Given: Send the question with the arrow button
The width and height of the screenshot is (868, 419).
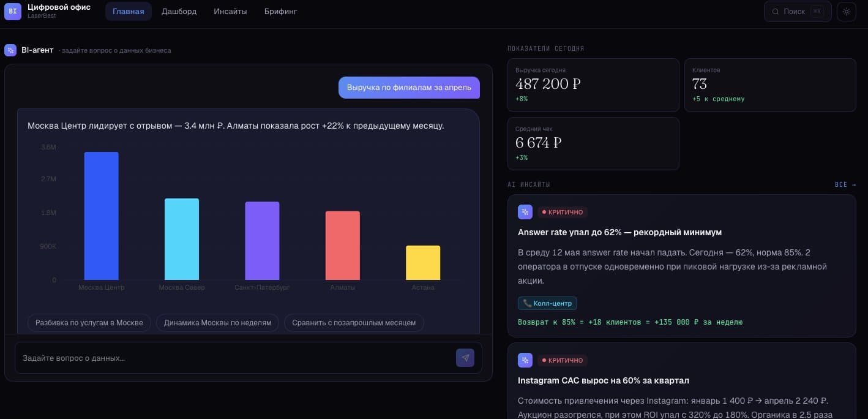Looking at the screenshot, I should (465, 358).
